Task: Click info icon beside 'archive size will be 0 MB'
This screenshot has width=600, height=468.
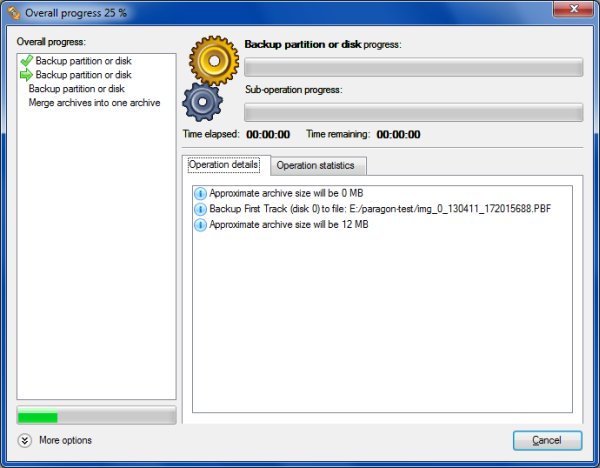Action: (x=200, y=194)
